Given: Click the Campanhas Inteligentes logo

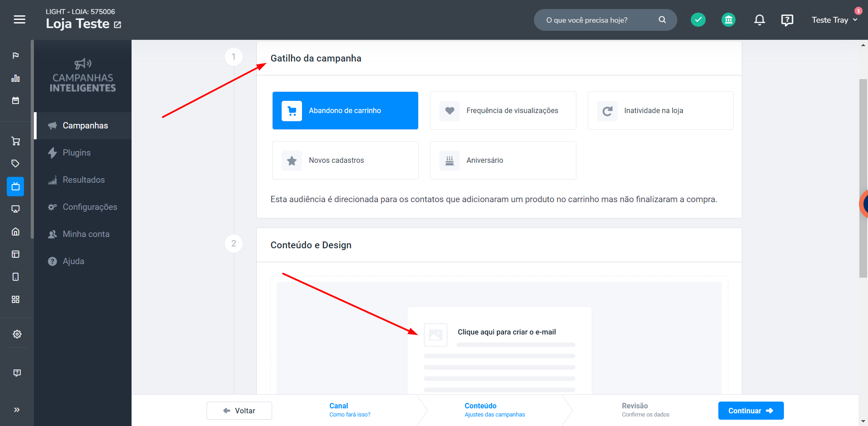Looking at the screenshot, I should point(83,76).
